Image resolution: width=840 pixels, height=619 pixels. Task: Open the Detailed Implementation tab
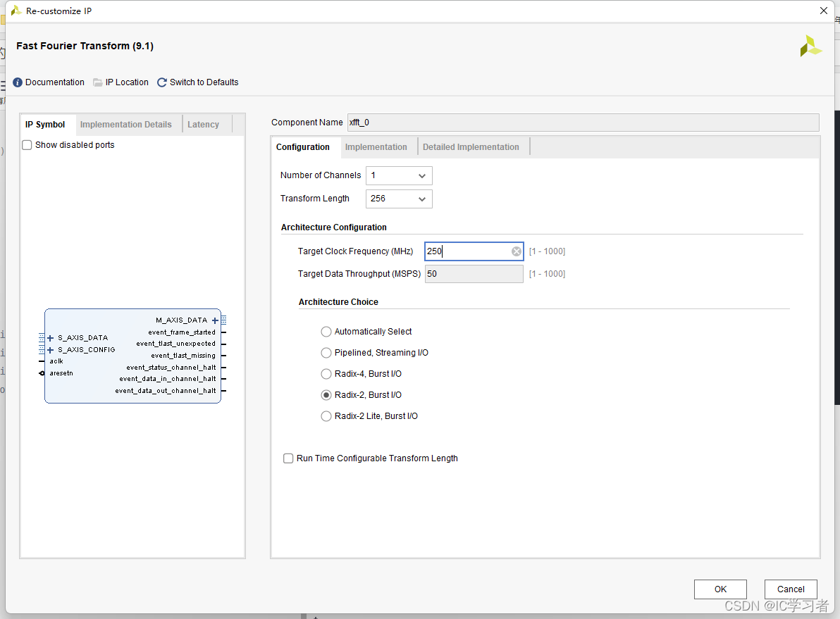click(471, 147)
